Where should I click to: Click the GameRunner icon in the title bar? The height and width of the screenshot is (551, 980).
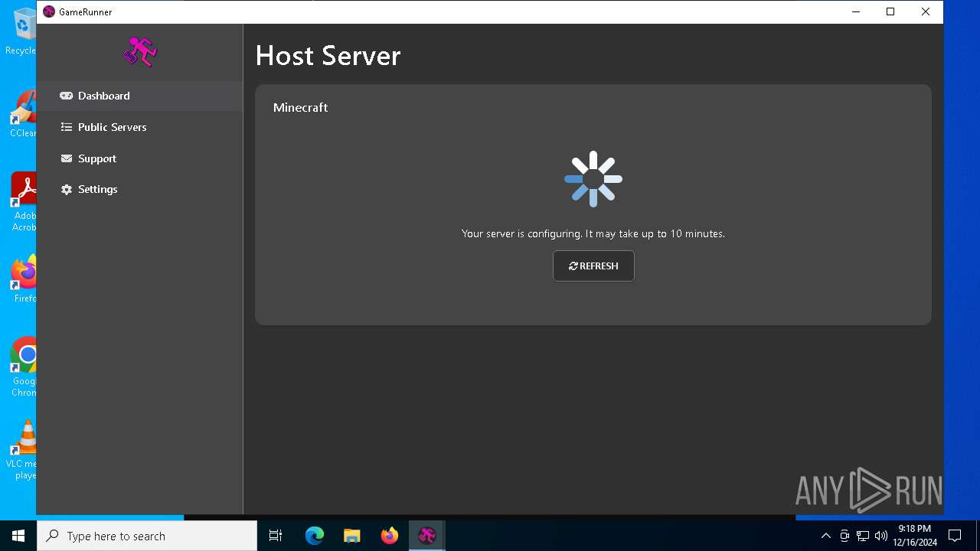coord(49,11)
